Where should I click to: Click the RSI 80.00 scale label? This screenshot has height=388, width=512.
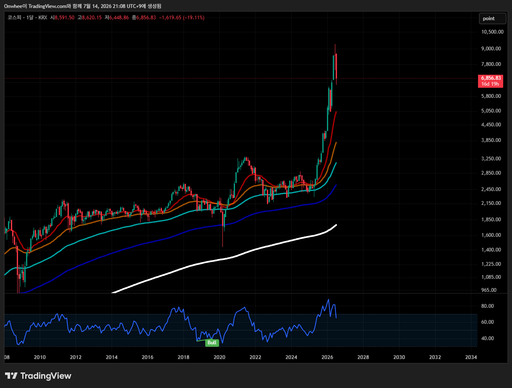(487, 306)
